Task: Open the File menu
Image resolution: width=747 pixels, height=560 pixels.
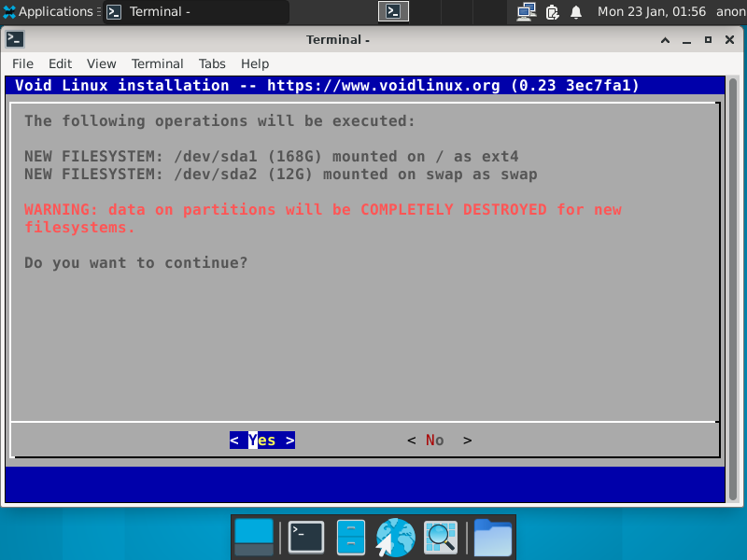Action: click(22, 63)
